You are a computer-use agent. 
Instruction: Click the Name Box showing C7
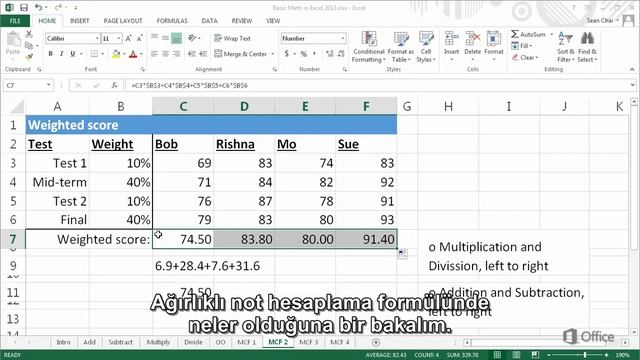click(x=24, y=85)
